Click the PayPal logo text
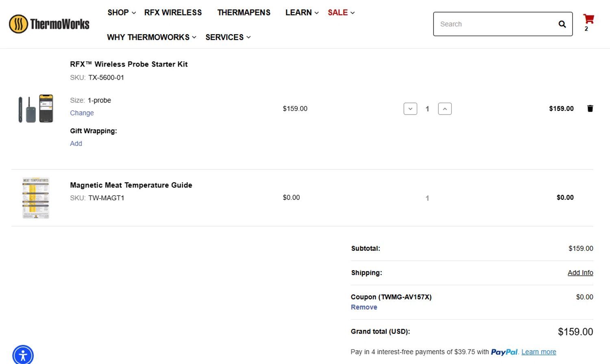610x364 pixels. pyautogui.click(x=504, y=352)
